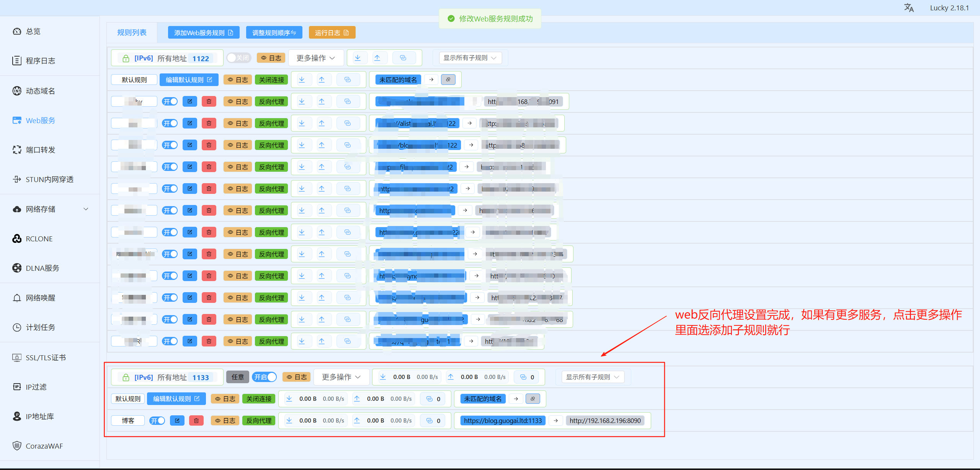Toggle the 开 switch for 博客 rule
Screen dimensions: 980x470
[157, 421]
